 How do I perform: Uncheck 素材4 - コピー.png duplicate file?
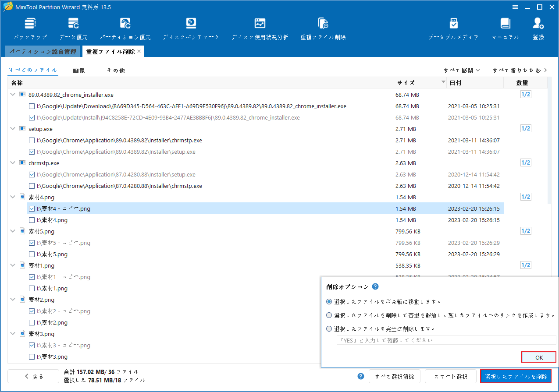(31, 208)
